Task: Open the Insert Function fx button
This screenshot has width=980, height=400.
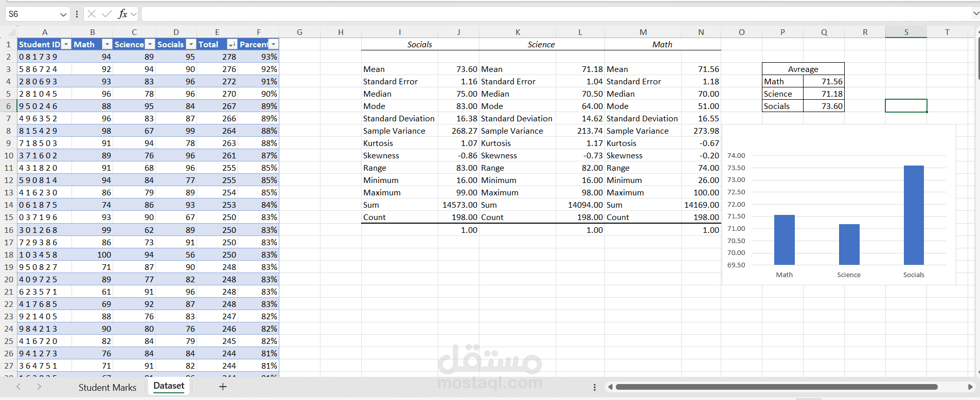Action: click(x=122, y=14)
